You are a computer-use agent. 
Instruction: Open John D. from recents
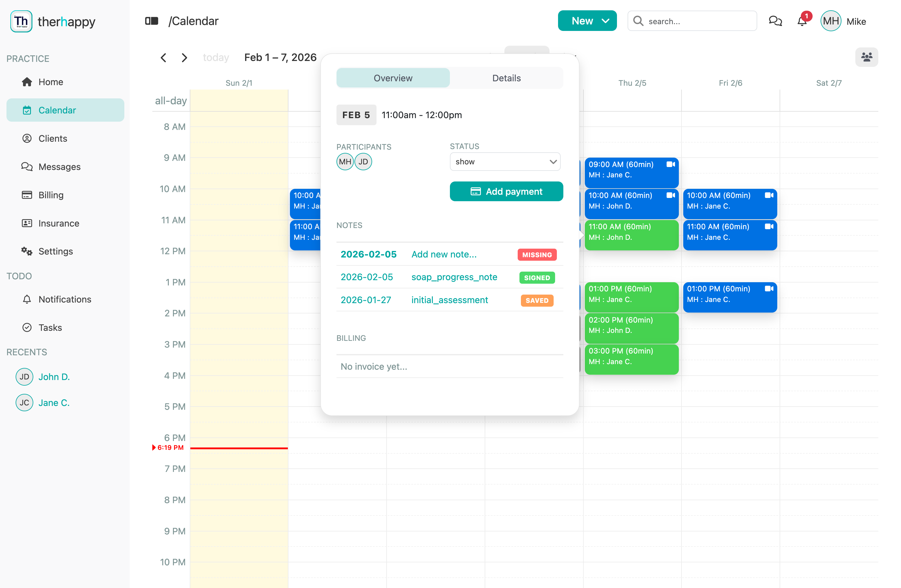coord(54,377)
